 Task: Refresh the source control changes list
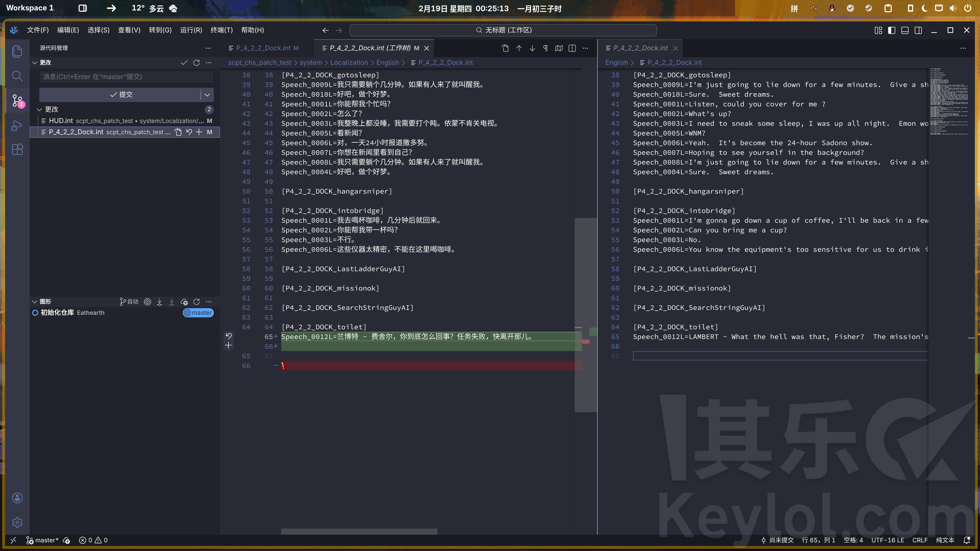click(x=196, y=62)
